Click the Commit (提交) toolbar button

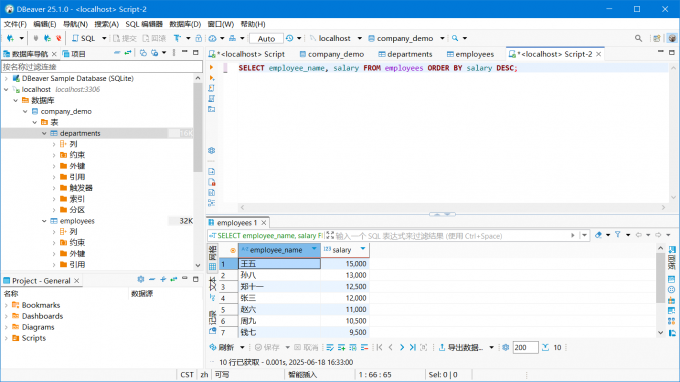tap(124, 38)
